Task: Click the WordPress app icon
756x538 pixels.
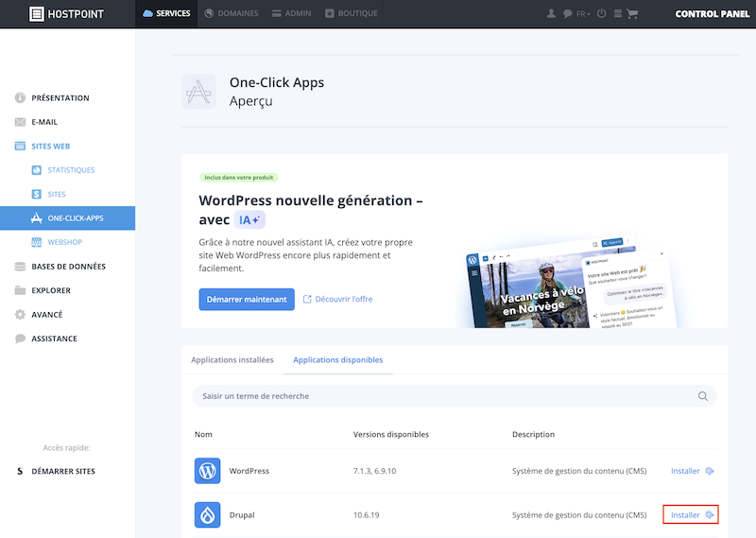Action: pos(207,471)
